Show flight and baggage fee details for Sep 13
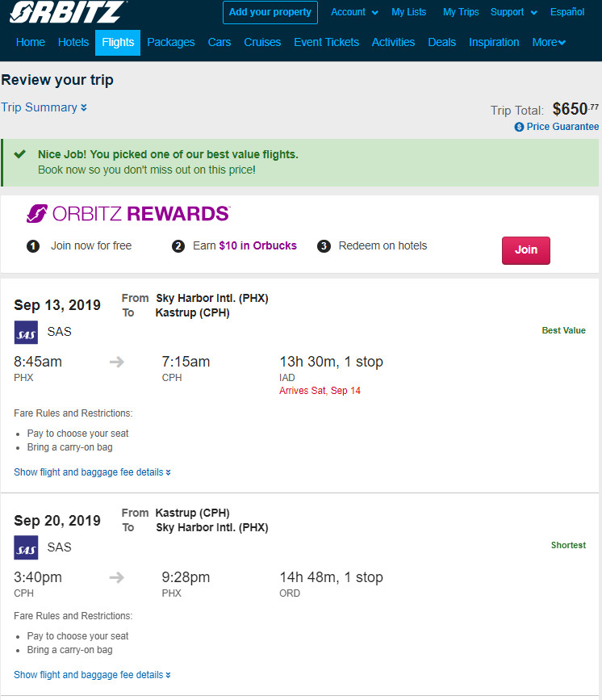 click(92, 472)
